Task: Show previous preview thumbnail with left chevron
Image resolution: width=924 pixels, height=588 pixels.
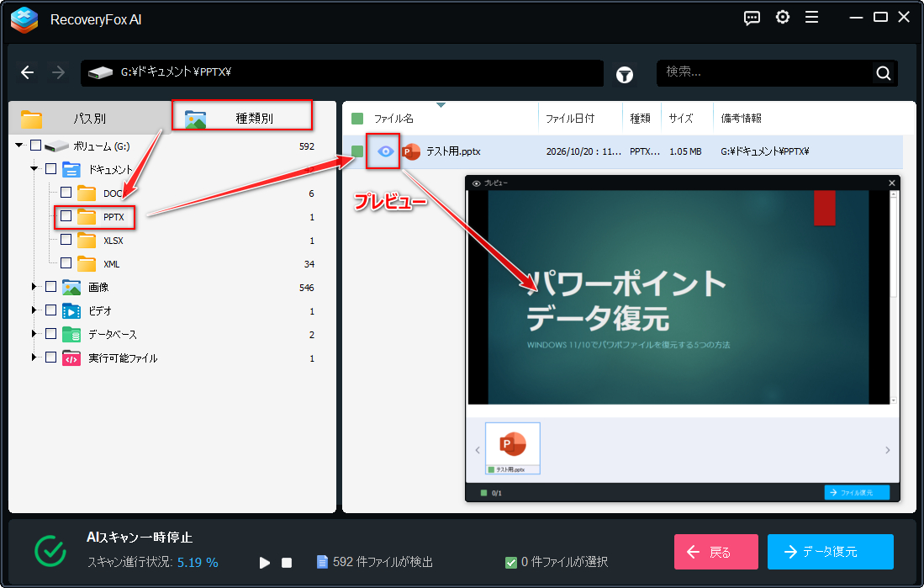Action: pyautogui.click(x=478, y=450)
